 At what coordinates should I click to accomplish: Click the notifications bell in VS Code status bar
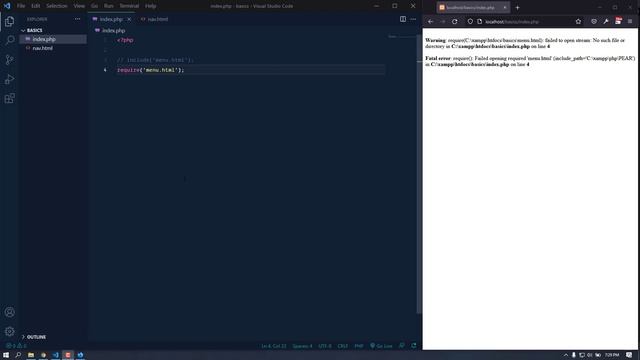pos(414,346)
